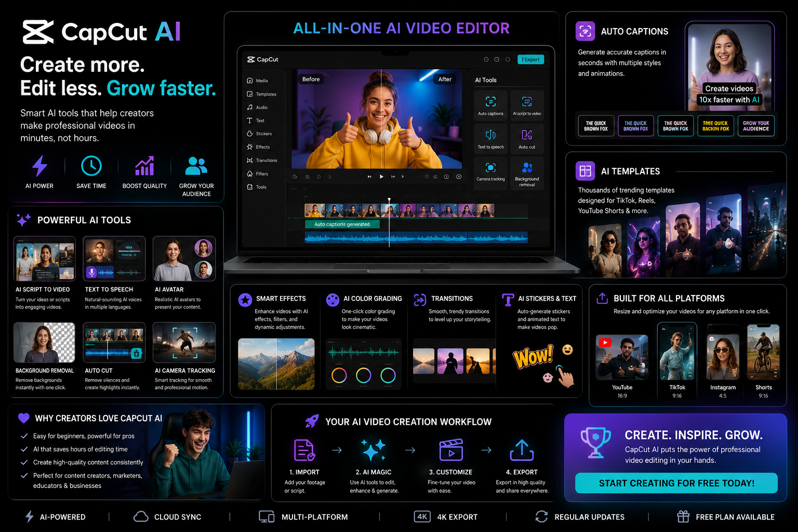Viewport: 798px width, 532px height.
Task: Open the AI Script to Video thumbnail
Action: pos(45,259)
